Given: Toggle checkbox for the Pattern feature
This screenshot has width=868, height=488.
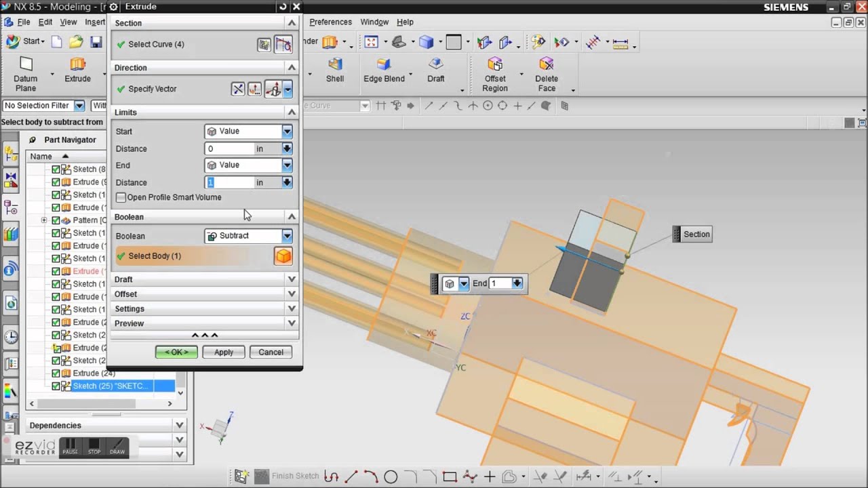Looking at the screenshot, I should 56,220.
